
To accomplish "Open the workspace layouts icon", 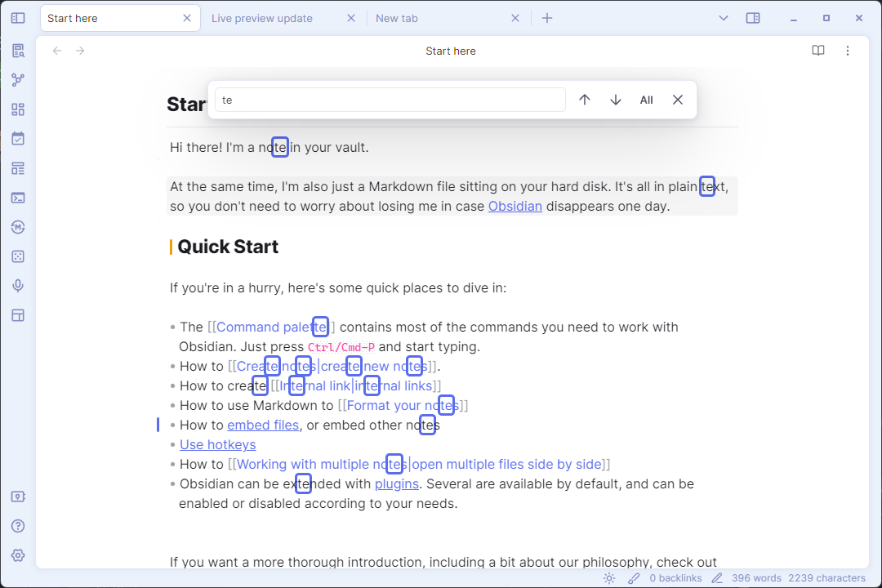I will (18, 314).
